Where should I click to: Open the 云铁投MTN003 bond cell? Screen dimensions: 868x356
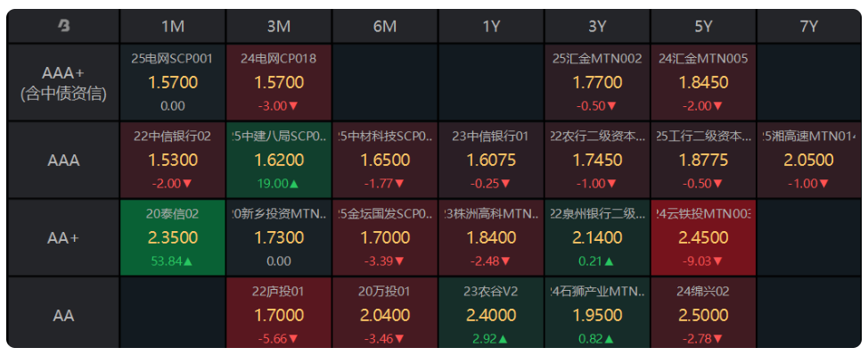pyautogui.click(x=704, y=238)
